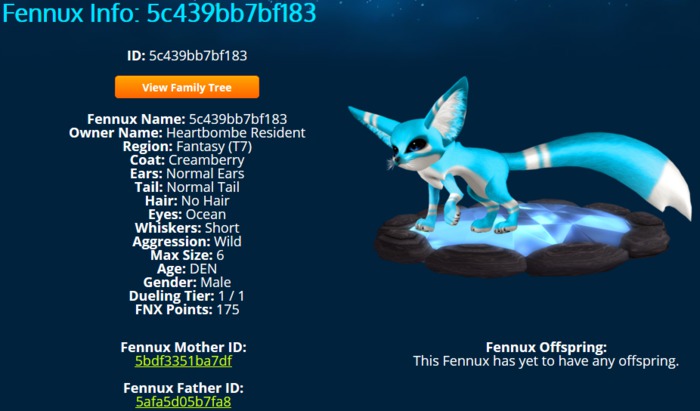Click the glowing crystal den base

[521, 241]
